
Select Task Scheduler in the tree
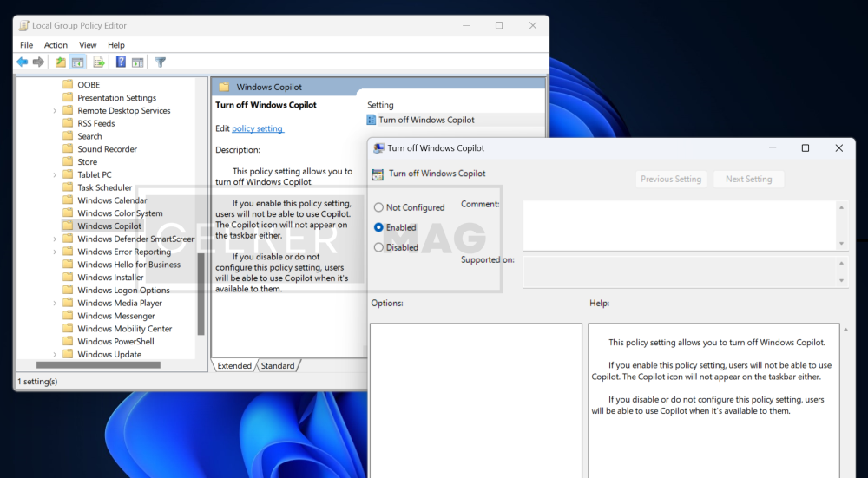tap(105, 187)
